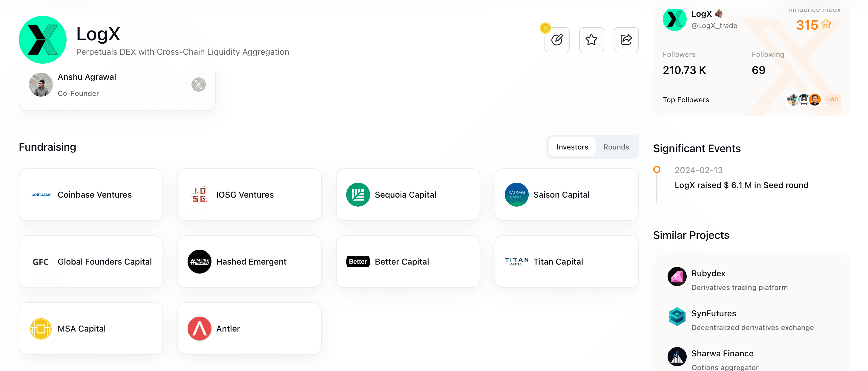Open IOSG Ventures investor name
The image size is (868, 371).
245,195
